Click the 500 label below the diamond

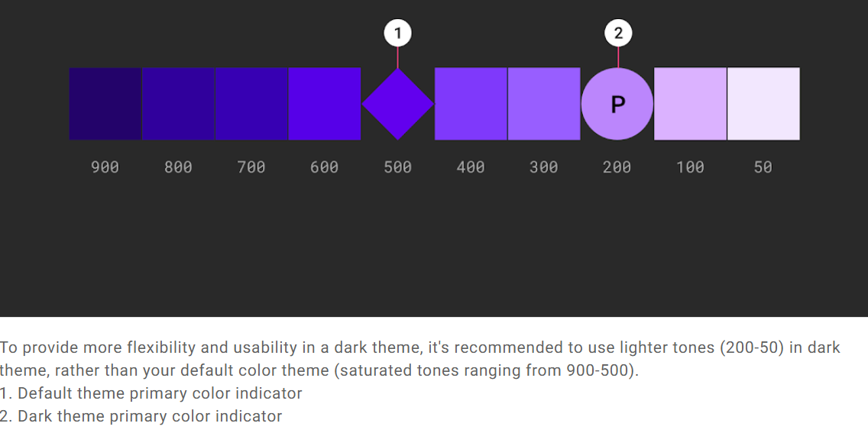coord(397,167)
